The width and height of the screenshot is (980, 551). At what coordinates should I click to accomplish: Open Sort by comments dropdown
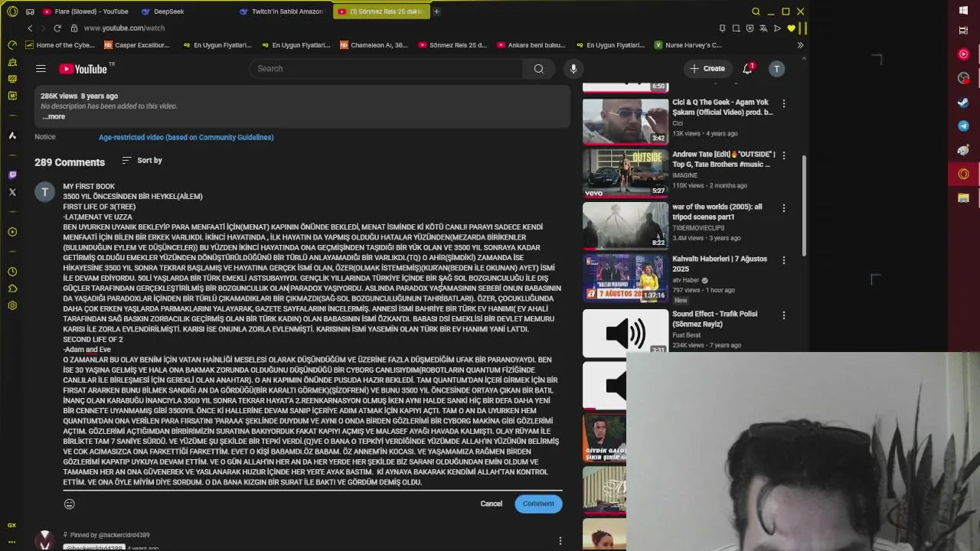[142, 161]
